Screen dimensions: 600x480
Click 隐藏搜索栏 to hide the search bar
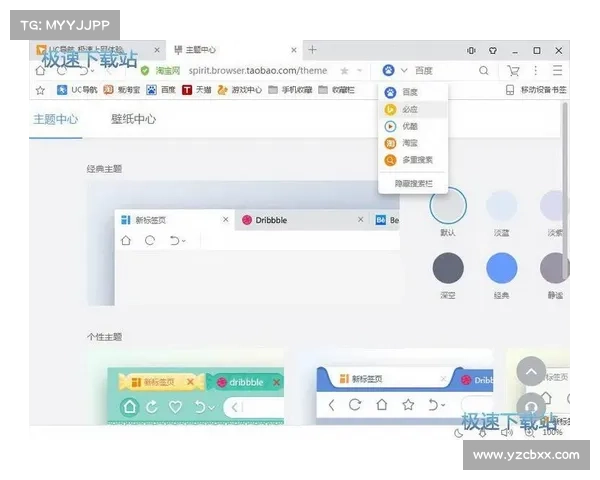[413, 184]
